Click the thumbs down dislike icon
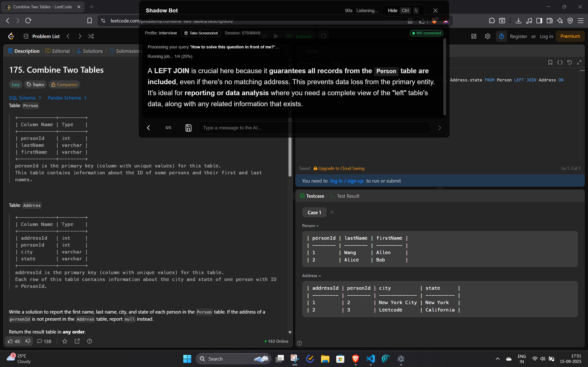 tap(28, 341)
